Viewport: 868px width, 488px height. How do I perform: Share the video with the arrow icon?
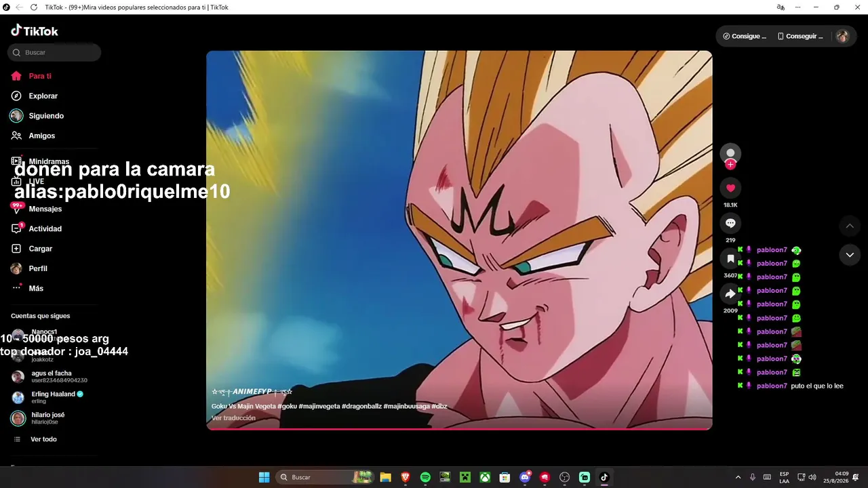point(730,293)
